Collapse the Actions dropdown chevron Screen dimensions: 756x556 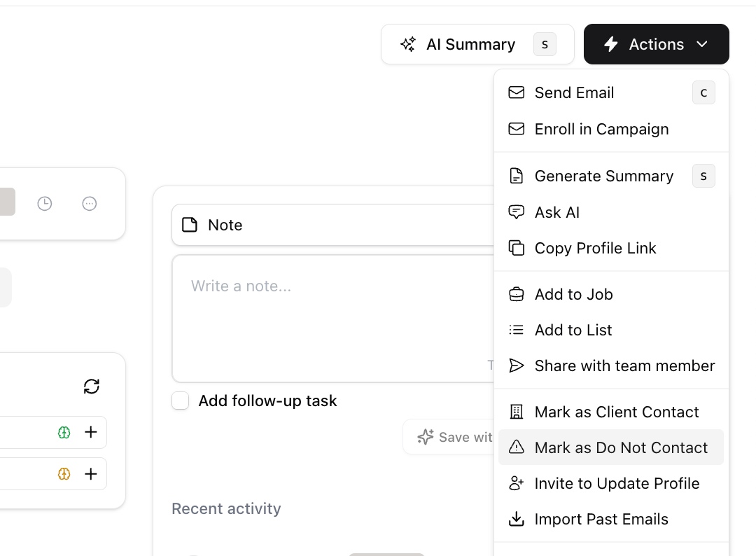coord(702,44)
